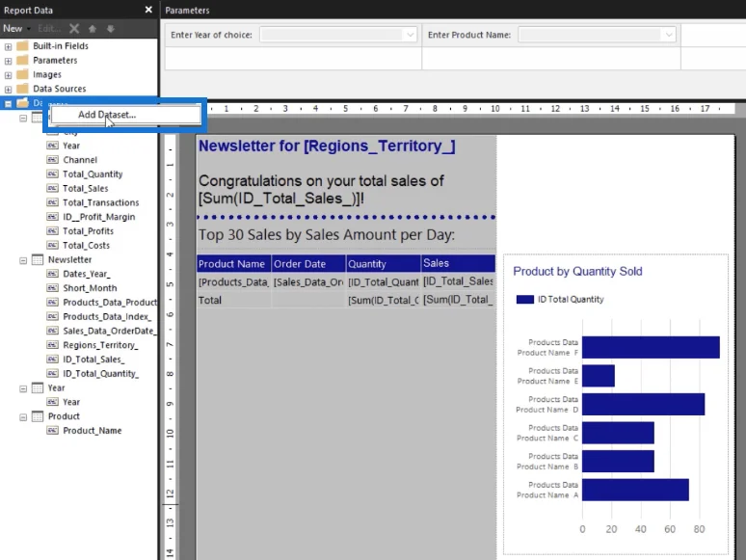Viewport: 746px width, 560px height.
Task: Open the New dropdown in Report Data
Action: click(x=16, y=29)
